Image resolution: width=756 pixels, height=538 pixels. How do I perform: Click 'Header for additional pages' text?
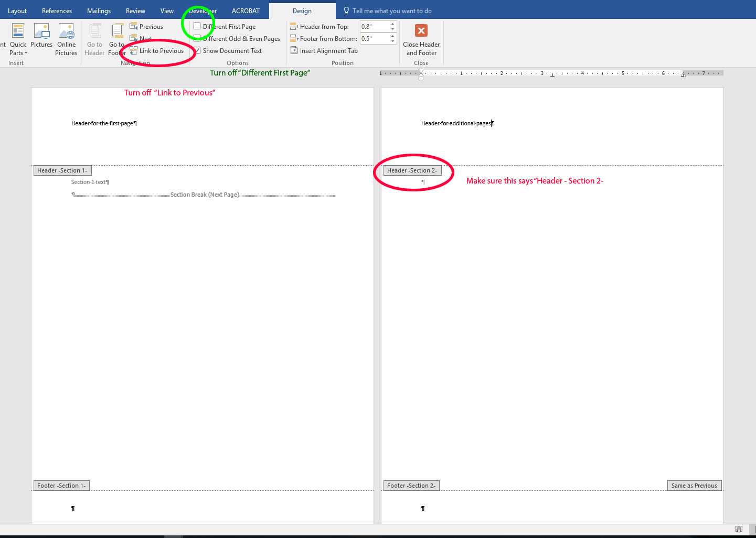457,123
